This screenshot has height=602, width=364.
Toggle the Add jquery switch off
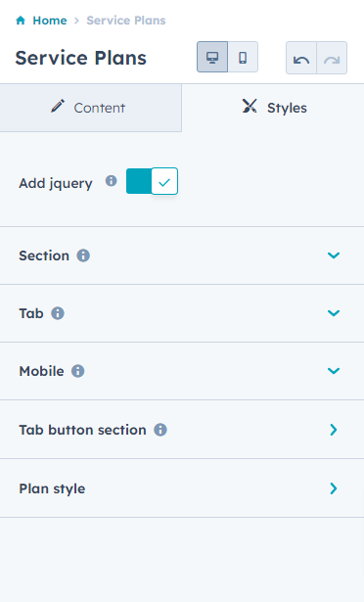[152, 181]
